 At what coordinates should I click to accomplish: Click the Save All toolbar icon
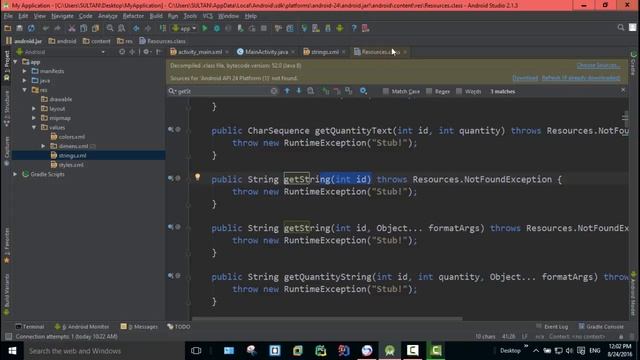pyautogui.click(x=19, y=28)
